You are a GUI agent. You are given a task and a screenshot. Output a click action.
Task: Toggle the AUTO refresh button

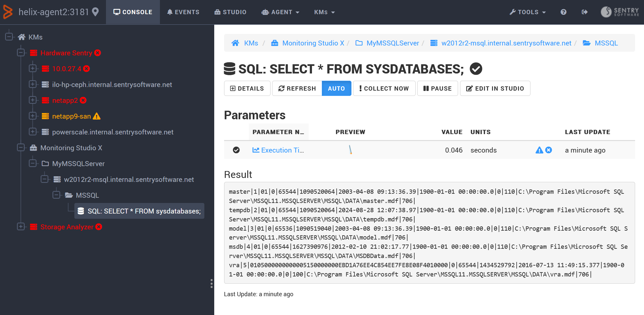[x=336, y=88]
